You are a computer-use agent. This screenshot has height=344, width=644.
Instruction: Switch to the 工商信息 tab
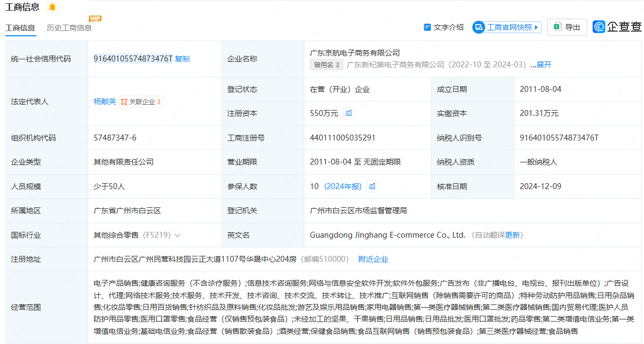[x=20, y=28]
